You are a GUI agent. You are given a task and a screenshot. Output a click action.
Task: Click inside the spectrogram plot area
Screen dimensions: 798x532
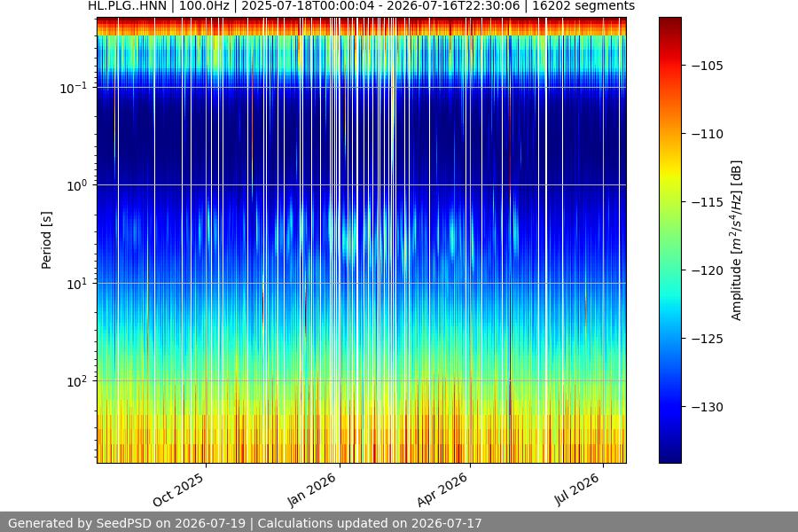362,240
